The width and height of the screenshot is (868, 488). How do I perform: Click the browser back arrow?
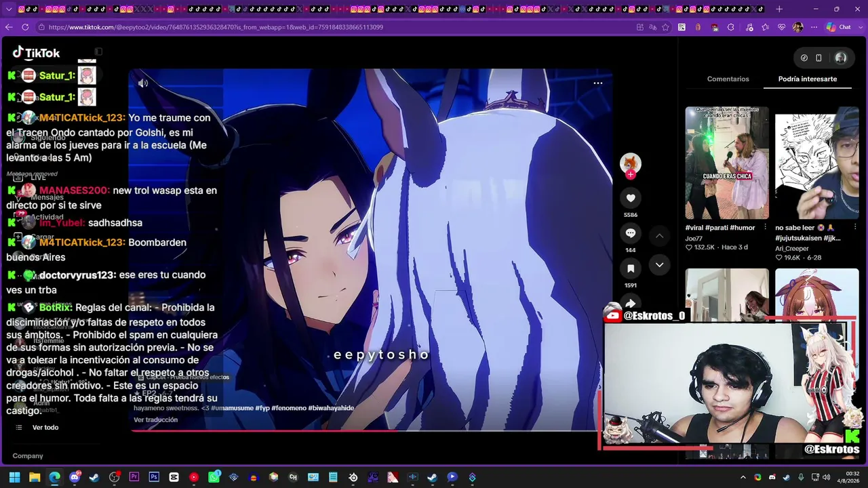(9, 27)
